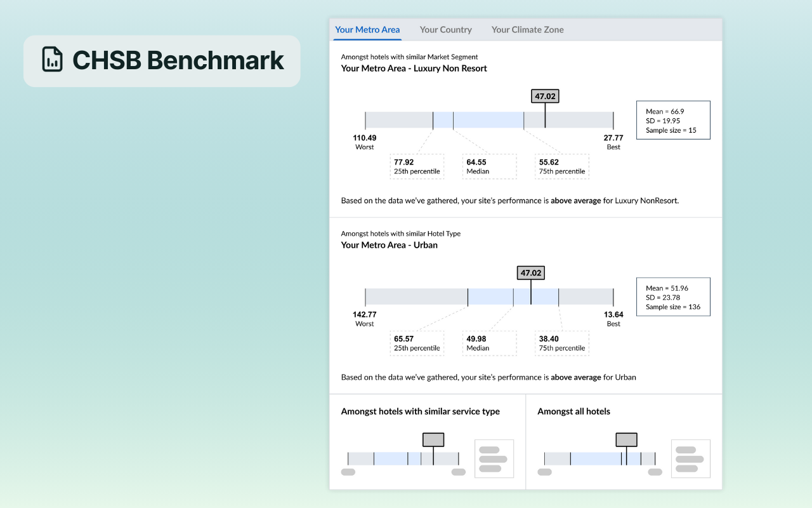Click the 47.02 marker on the Urban bar

531,273
